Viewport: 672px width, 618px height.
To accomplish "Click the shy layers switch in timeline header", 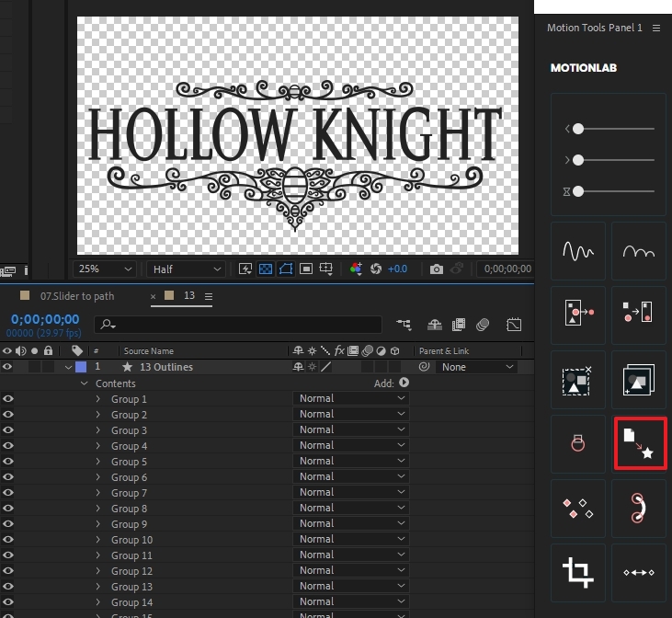I will click(x=435, y=325).
